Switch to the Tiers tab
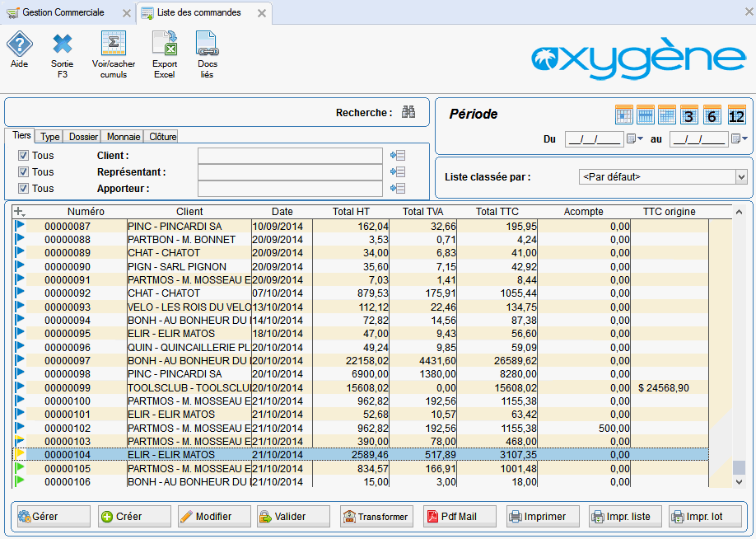The image size is (756, 539). pyautogui.click(x=21, y=135)
